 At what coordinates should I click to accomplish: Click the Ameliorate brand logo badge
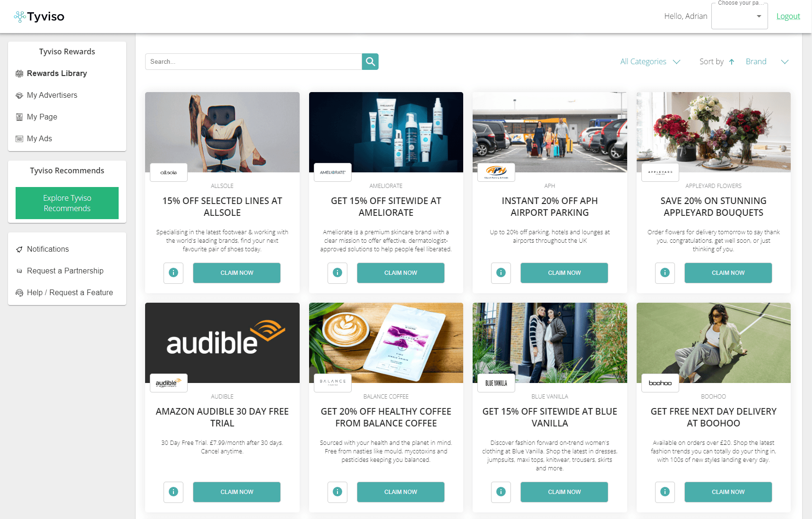[333, 172]
